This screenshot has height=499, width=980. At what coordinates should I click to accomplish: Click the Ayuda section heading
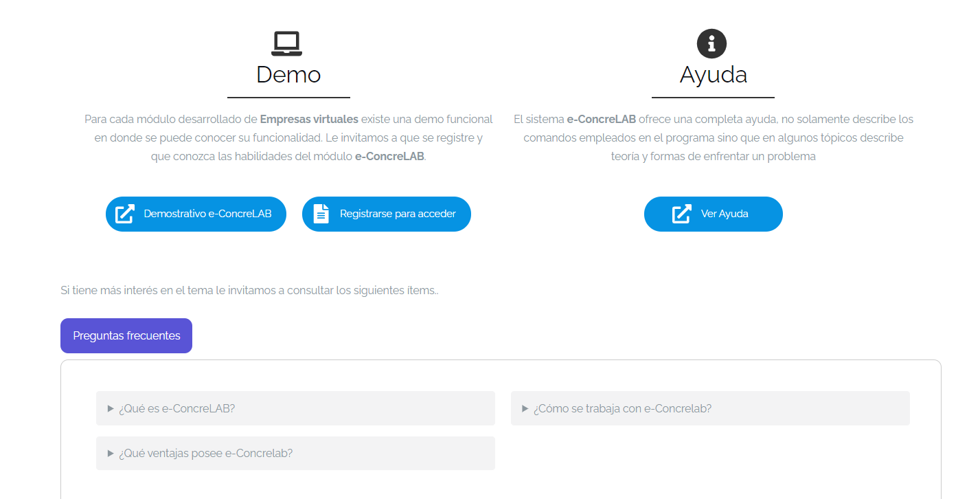click(713, 74)
